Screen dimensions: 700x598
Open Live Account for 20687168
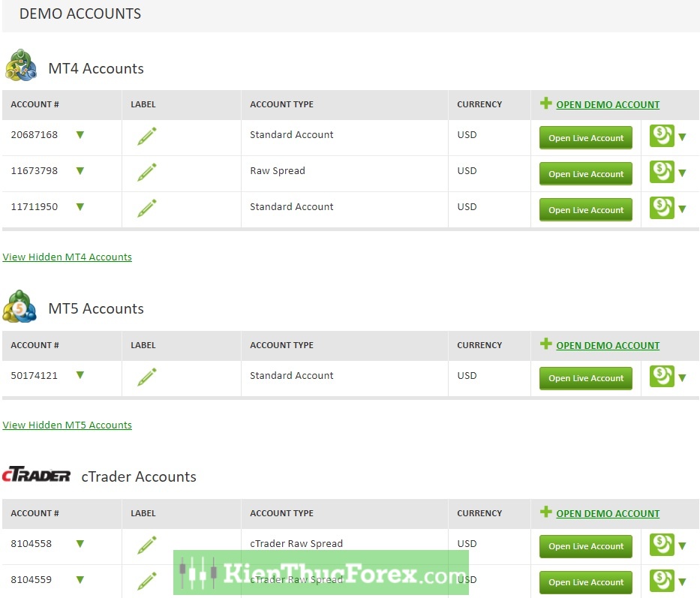coord(586,137)
